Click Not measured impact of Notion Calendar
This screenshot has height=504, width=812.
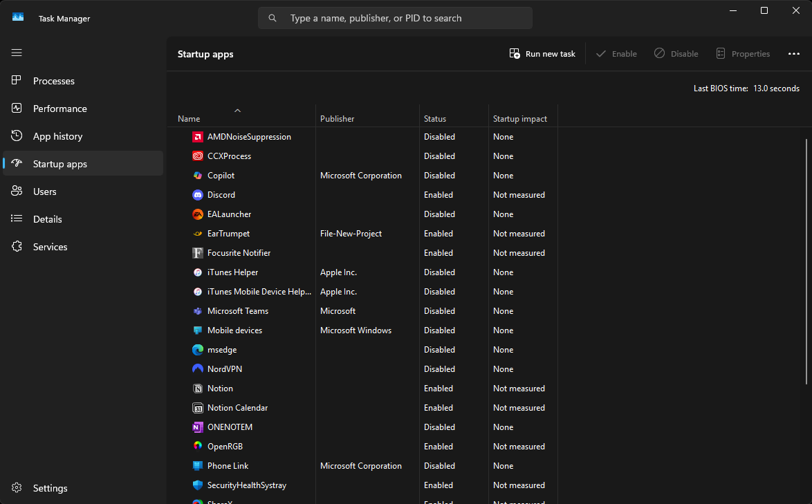click(x=519, y=408)
